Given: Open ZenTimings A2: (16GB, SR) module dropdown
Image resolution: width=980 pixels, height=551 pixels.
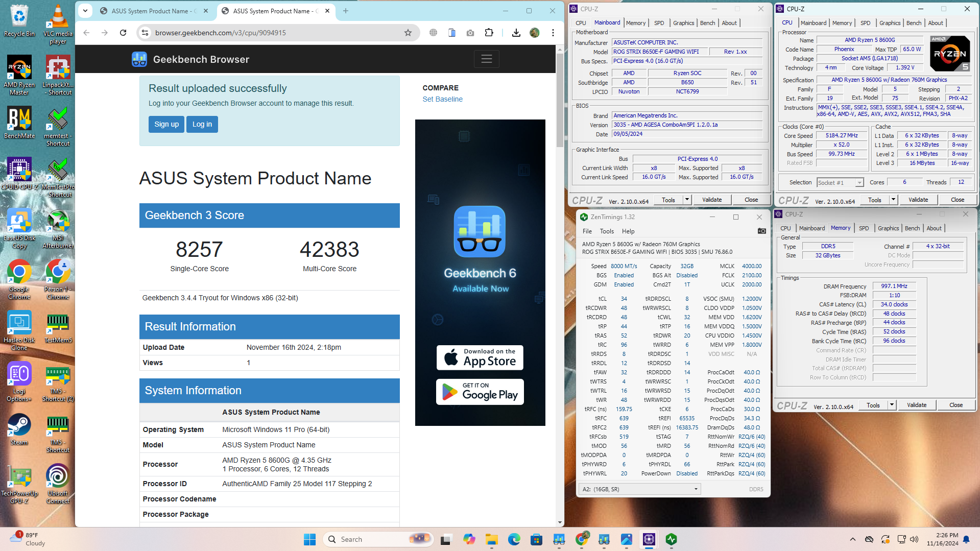Looking at the screenshot, I should [639, 489].
